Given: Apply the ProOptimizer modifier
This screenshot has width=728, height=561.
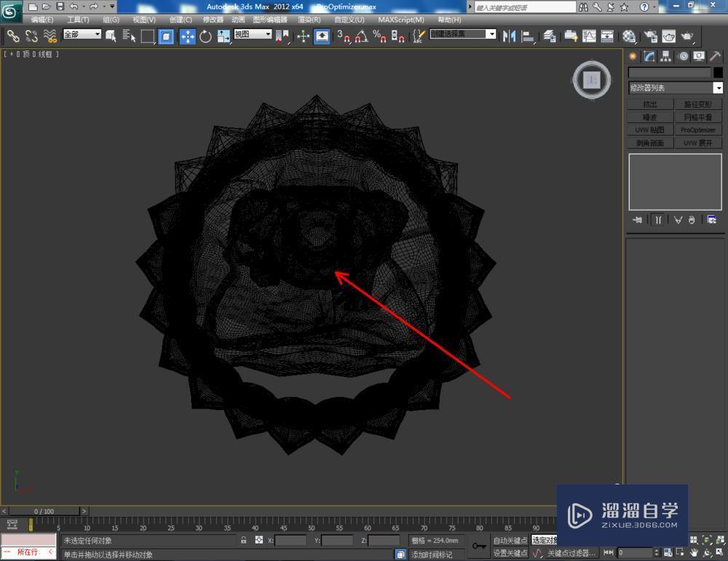Looking at the screenshot, I should (697, 130).
